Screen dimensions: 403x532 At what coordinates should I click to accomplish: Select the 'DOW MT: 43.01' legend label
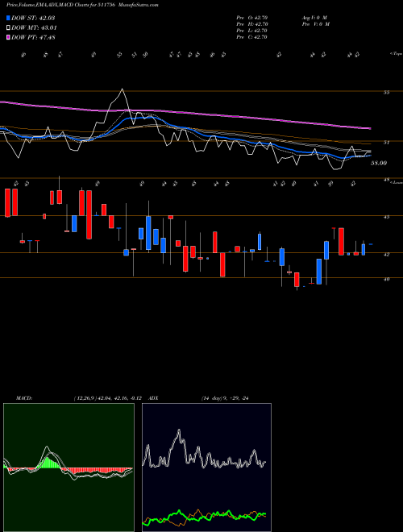pos(35,28)
